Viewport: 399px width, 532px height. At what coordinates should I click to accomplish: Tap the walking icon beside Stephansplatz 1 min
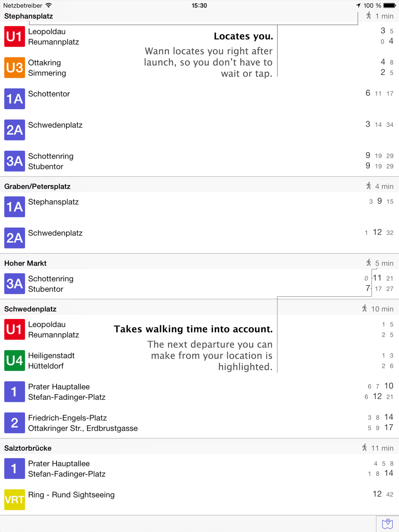[369, 16]
